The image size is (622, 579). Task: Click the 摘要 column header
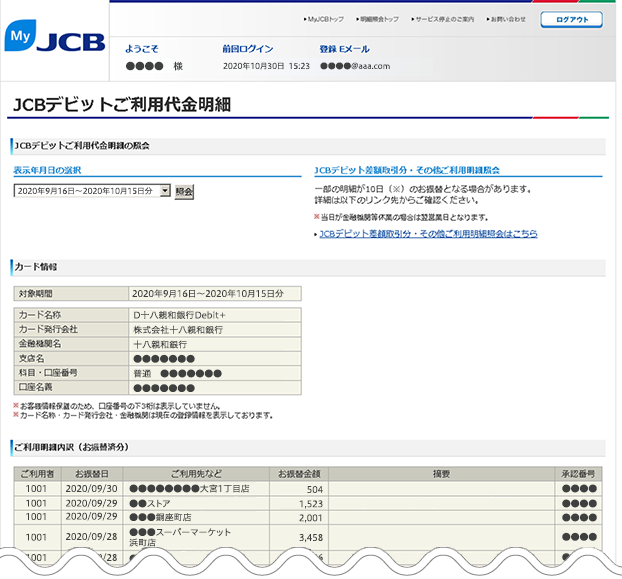(x=441, y=474)
